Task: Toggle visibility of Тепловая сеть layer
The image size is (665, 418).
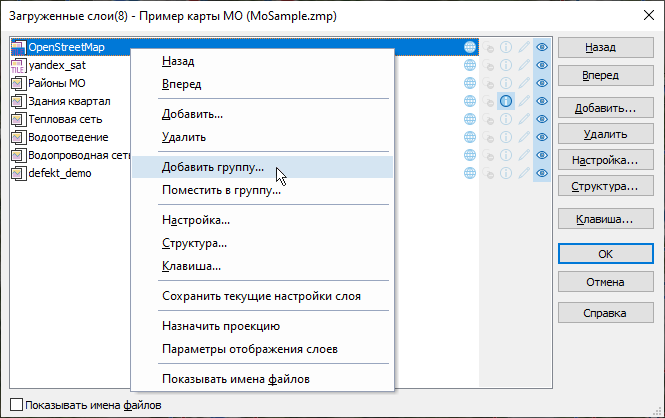Action: (x=542, y=119)
